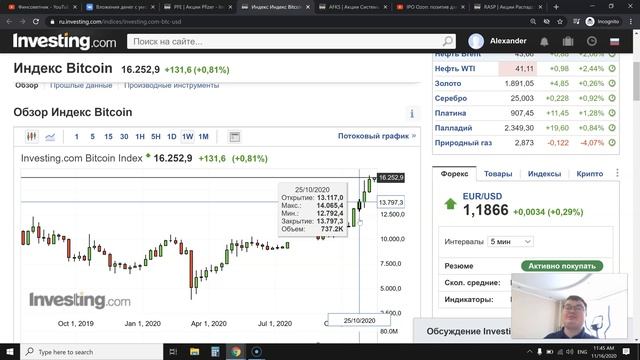Select the 15 minute chart interval

coord(108,137)
